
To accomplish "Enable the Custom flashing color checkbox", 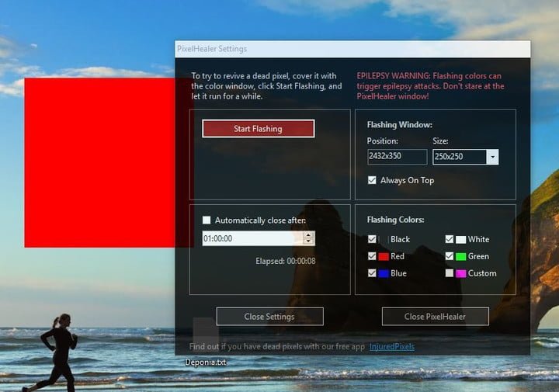I will [450, 273].
